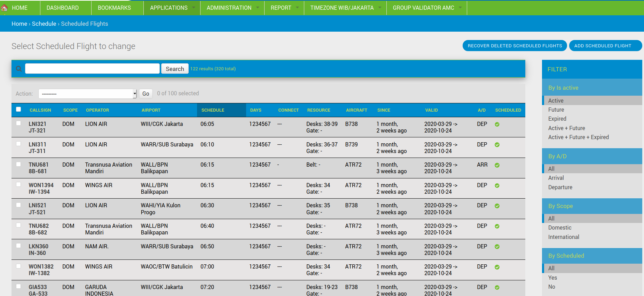
Task: Expand the Timezone WIB/Jakarta menu
Action: point(345,8)
